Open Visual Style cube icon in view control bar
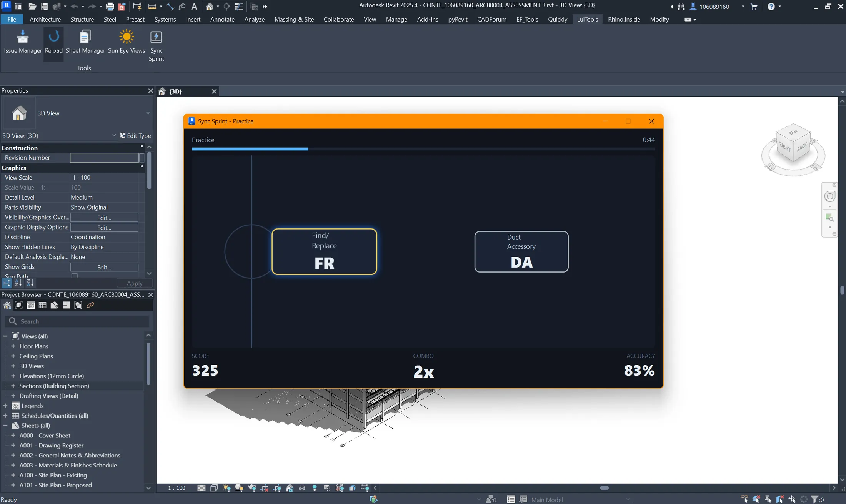 click(x=214, y=488)
